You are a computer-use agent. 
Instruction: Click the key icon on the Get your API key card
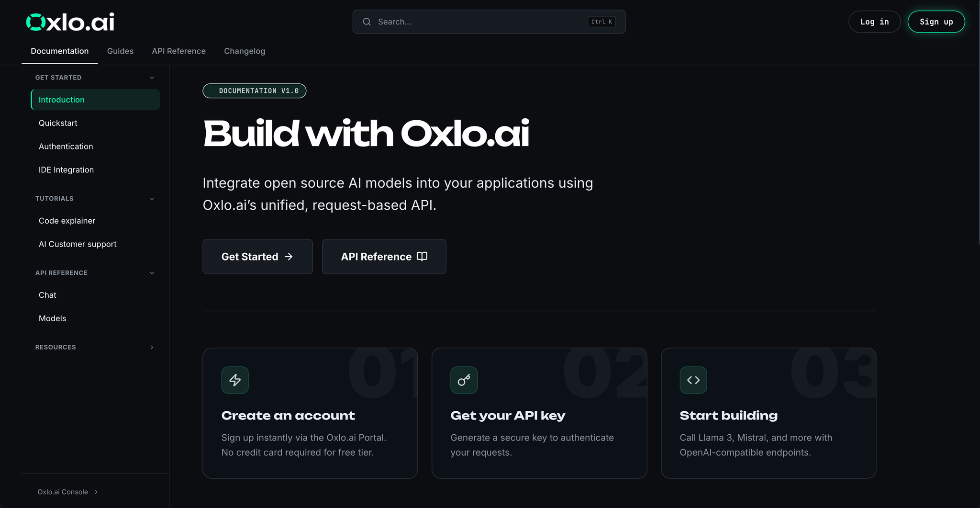point(463,380)
